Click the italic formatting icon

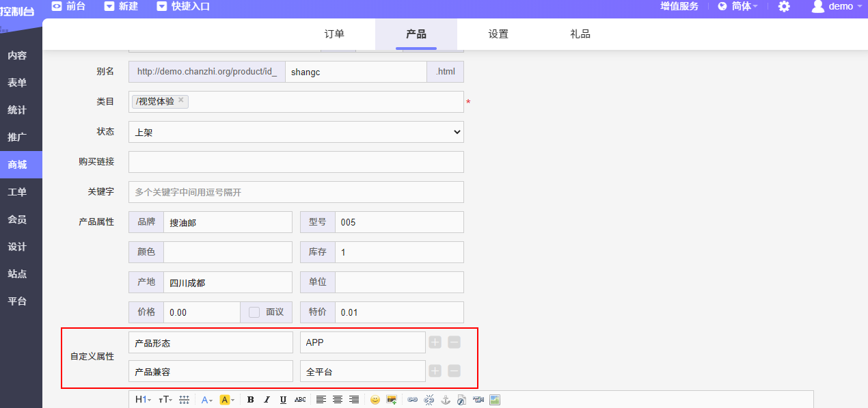(267, 400)
